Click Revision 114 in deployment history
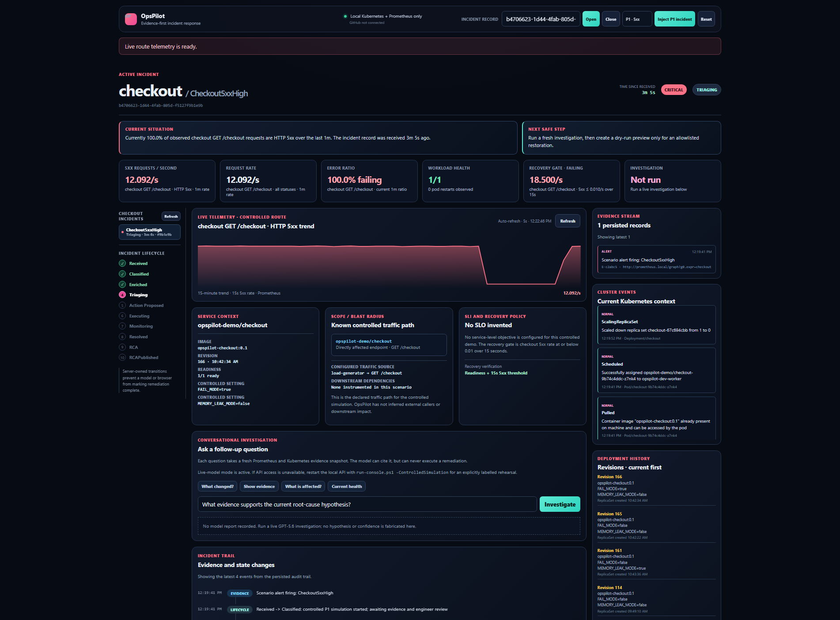The width and height of the screenshot is (840, 620). tap(609, 588)
